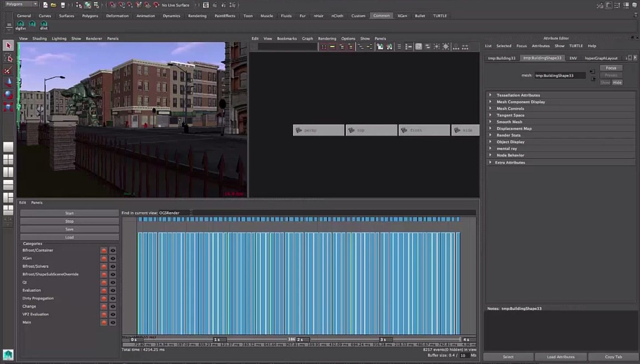Toggle the snap to curves magnet
Viewport: 640px width, 364px height.
121,5
